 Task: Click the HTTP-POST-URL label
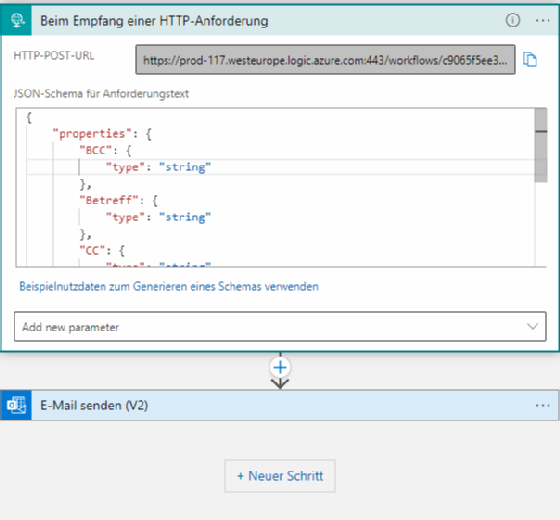coord(54,56)
